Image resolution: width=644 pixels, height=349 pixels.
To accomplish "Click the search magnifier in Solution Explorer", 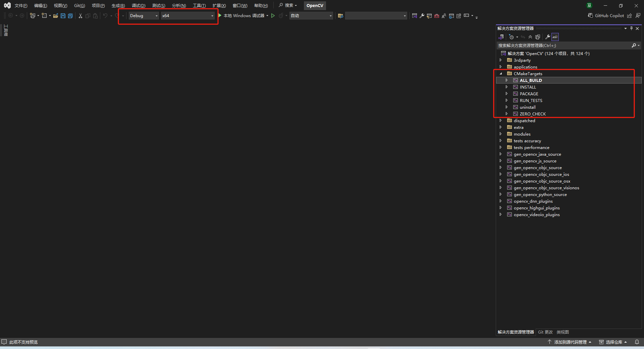I will (635, 45).
